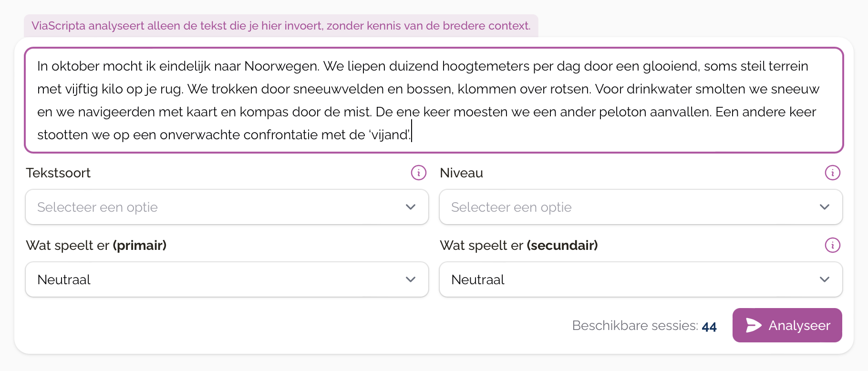The width and height of the screenshot is (868, 371).
Task: Click the chevron arrow in the Tekstsoort field
Action: pos(410,207)
